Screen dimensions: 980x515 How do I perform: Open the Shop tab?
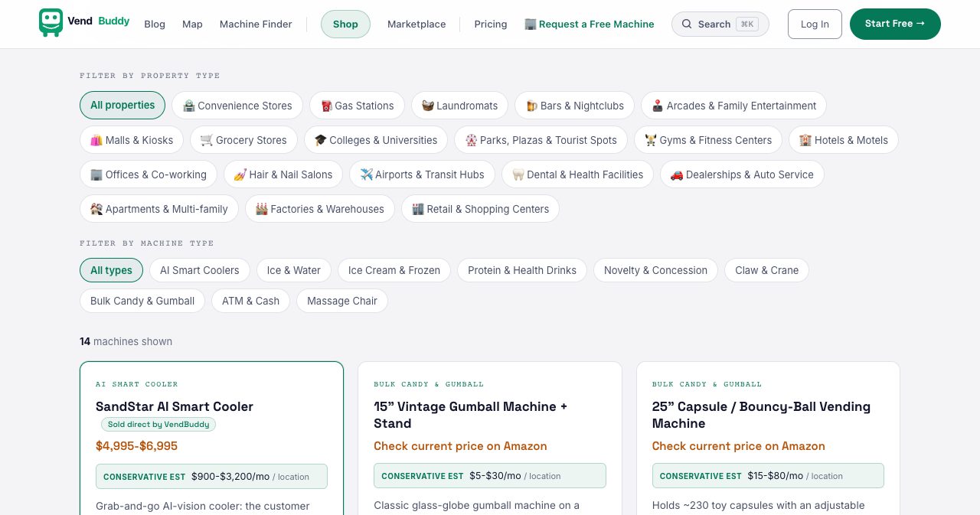click(x=345, y=24)
